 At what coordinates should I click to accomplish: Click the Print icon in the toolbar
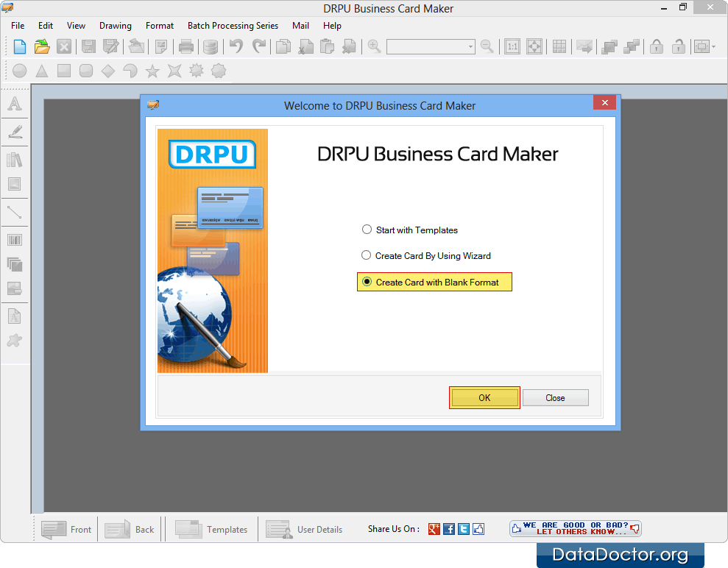click(186, 47)
